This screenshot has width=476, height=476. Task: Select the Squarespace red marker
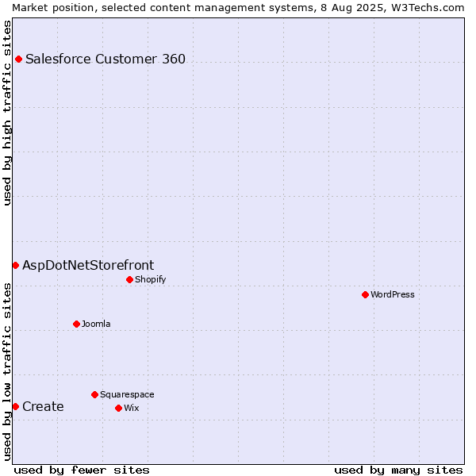click(x=94, y=394)
